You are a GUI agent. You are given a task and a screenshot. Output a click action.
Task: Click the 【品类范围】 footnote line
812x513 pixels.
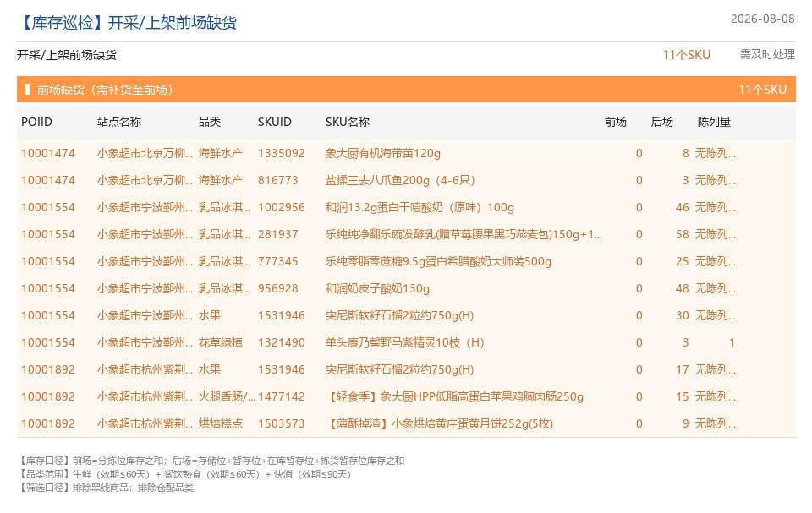click(x=185, y=474)
